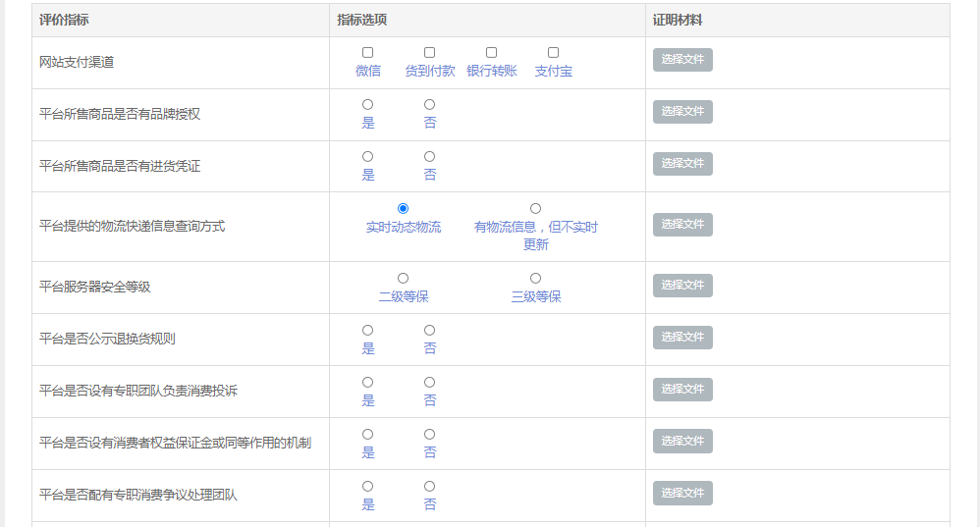Click 选择文件 for 物流快递信息查询方式 row
The width and height of the screenshot is (980, 527).
click(682, 225)
